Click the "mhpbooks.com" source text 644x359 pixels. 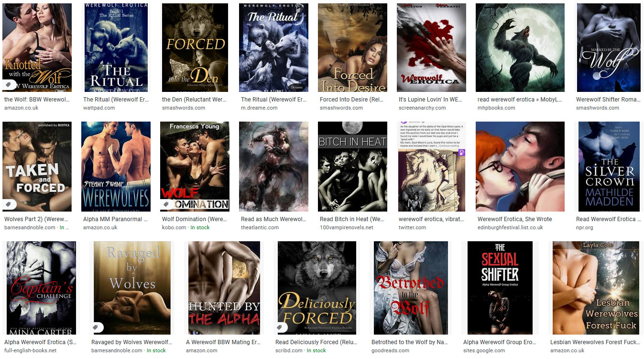click(496, 108)
